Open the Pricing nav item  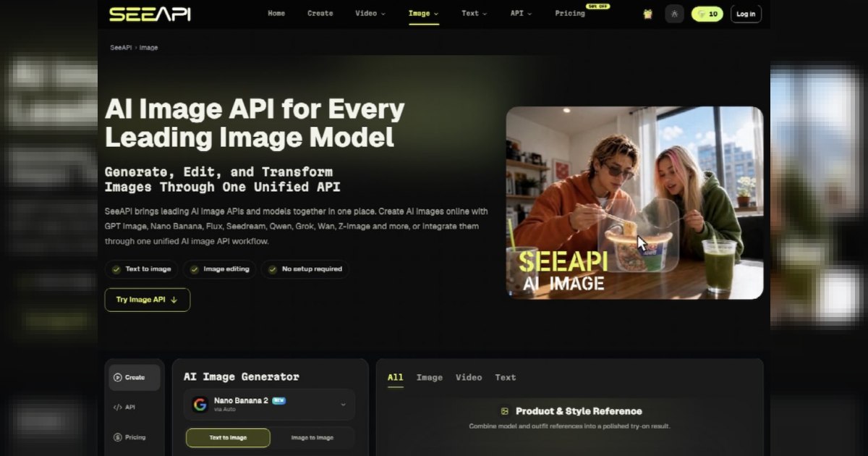click(570, 13)
